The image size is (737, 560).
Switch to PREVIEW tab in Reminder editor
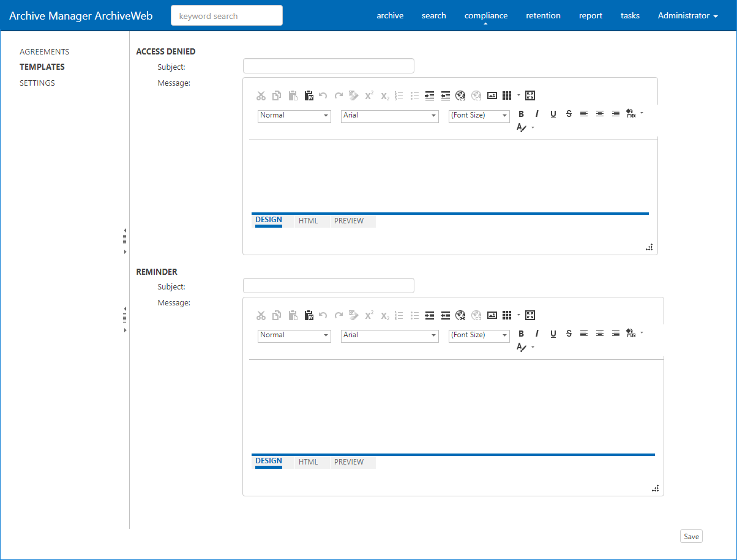point(349,462)
